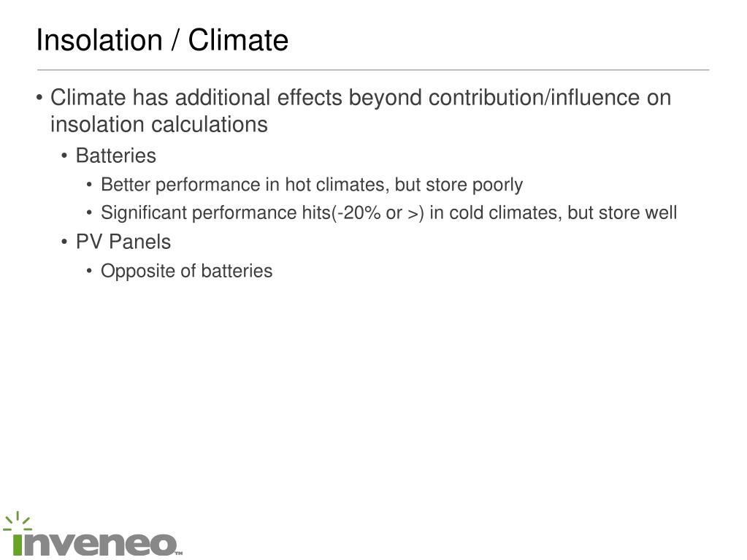Click the word Insolation in the title
Image resolution: width=747 pixels, height=560 pixels.
pos(99,39)
